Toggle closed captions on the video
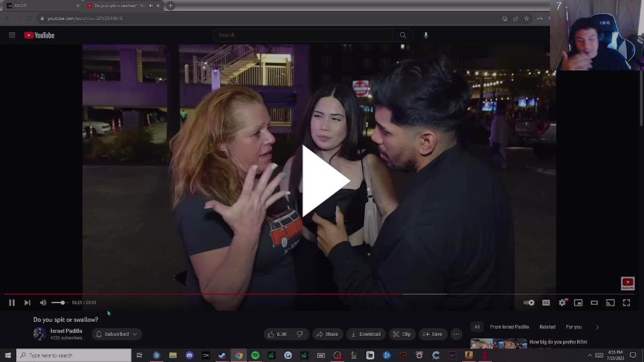This screenshot has height=362, width=644. pyautogui.click(x=546, y=303)
